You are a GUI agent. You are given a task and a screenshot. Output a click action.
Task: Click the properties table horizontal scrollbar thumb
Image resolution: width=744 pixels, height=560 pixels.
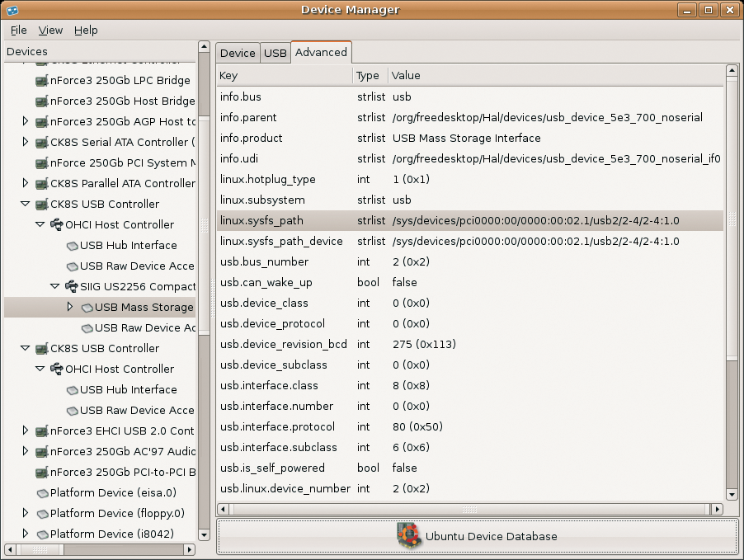click(469, 509)
